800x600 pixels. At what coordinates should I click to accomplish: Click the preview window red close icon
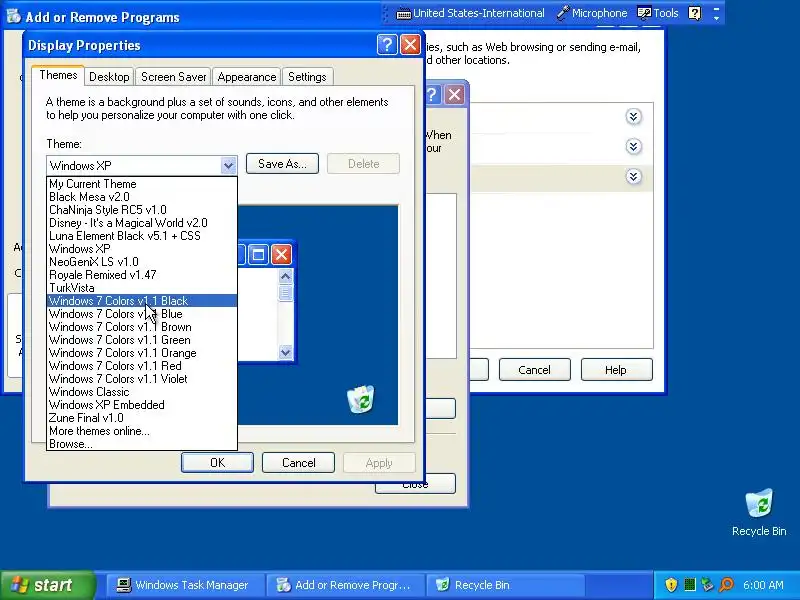coord(281,254)
